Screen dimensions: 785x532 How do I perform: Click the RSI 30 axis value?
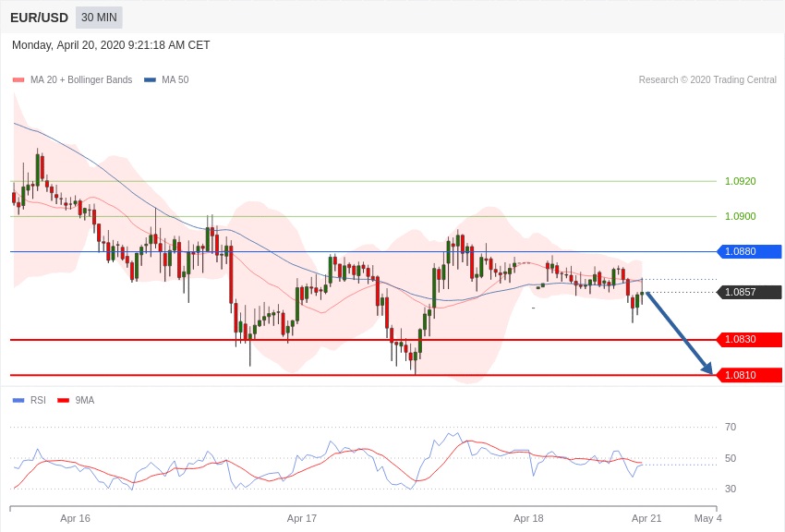pyautogui.click(x=731, y=489)
